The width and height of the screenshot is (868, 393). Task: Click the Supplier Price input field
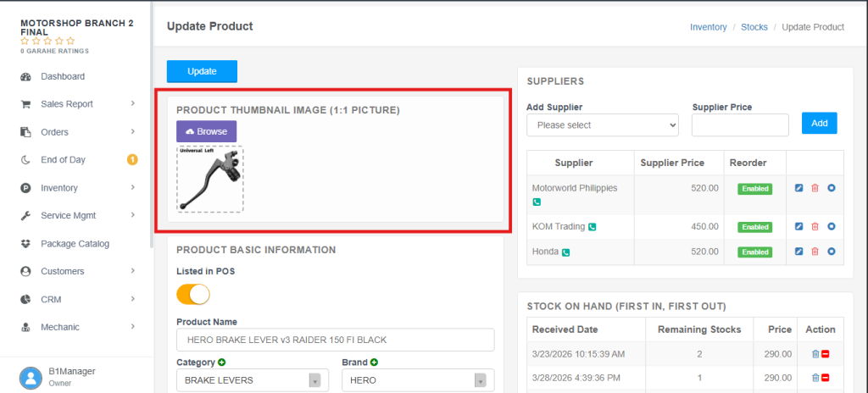(740, 125)
